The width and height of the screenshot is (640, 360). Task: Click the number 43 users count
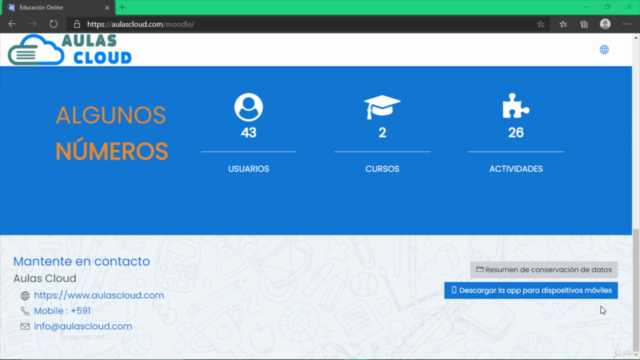[x=249, y=133]
